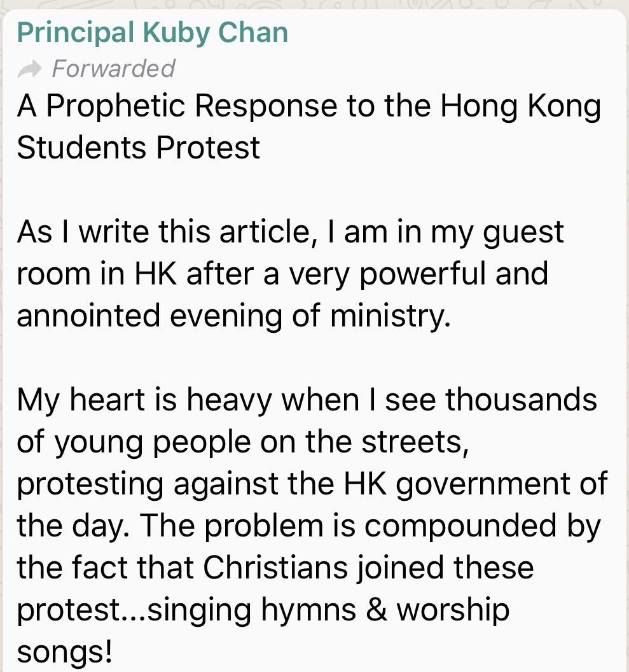Click the words 'Hong Kong' in title
Image resolution: width=629 pixels, height=672 pixels.
tap(521, 107)
